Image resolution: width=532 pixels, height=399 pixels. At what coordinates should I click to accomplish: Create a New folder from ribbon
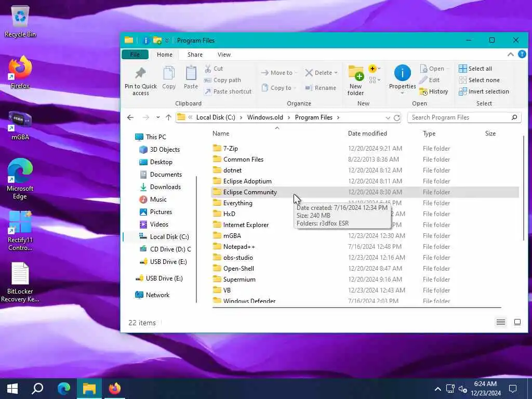coord(355,80)
